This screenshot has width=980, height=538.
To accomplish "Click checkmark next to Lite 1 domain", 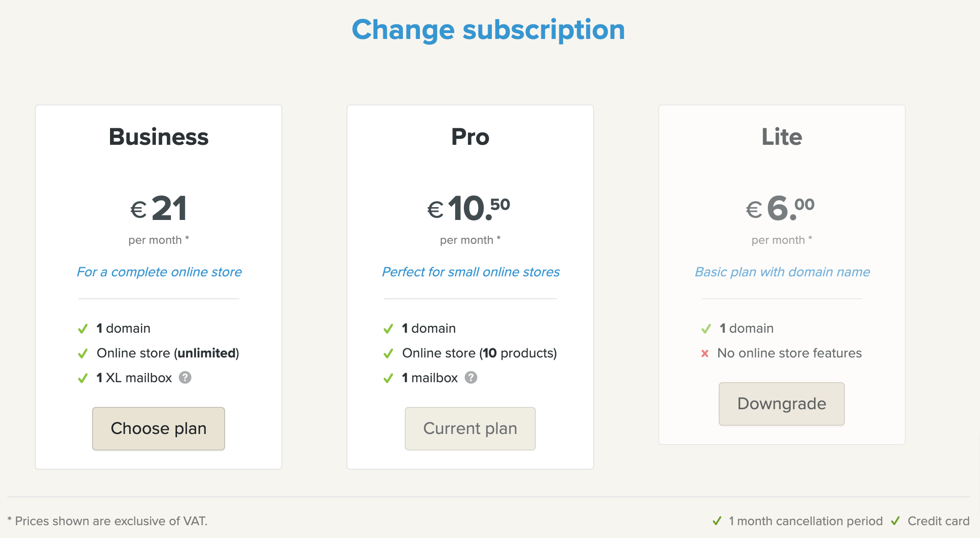I will coord(706,329).
